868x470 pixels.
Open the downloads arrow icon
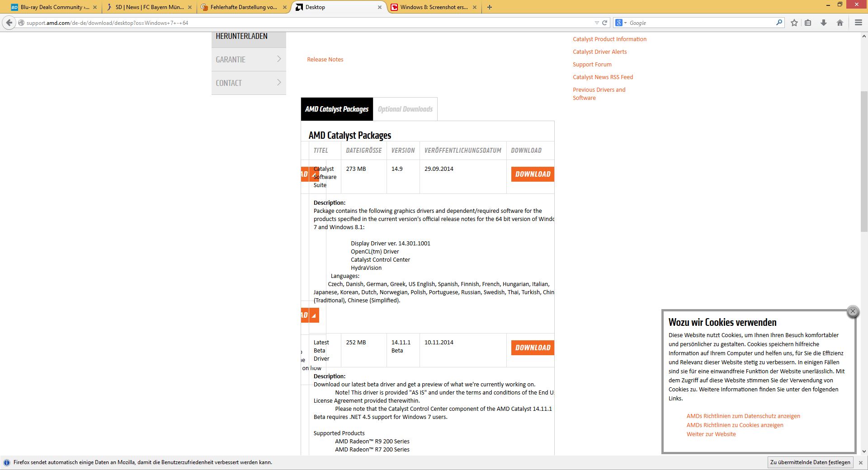824,23
